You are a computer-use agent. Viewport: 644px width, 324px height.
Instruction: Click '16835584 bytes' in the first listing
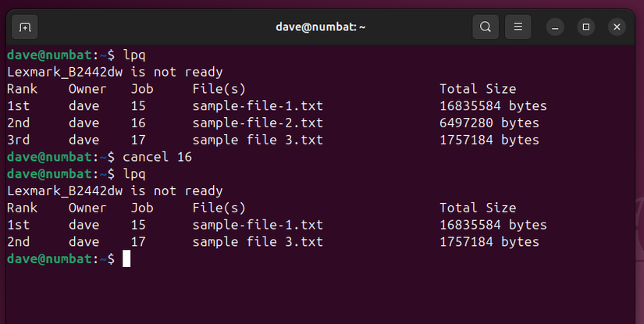493,105
